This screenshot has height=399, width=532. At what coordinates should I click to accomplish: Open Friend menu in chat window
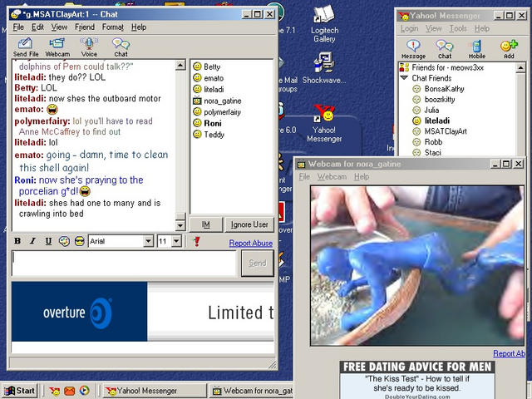85,27
